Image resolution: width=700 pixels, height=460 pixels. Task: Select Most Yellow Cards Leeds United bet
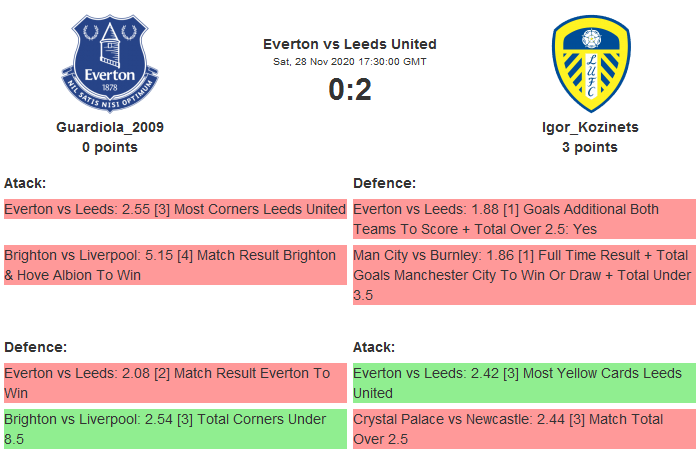[524, 382]
